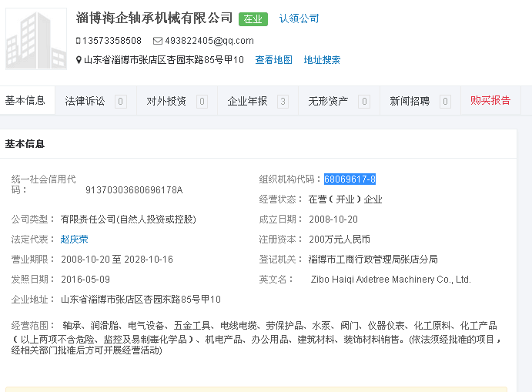Switch to the 基本信息 tab
532x392 pixels.
pyautogui.click(x=25, y=101)
